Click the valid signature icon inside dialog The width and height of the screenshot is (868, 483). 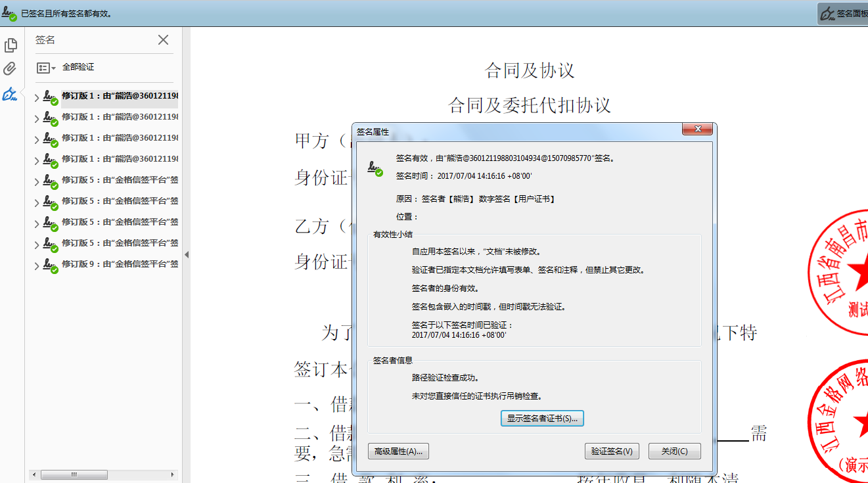point(375,168)
